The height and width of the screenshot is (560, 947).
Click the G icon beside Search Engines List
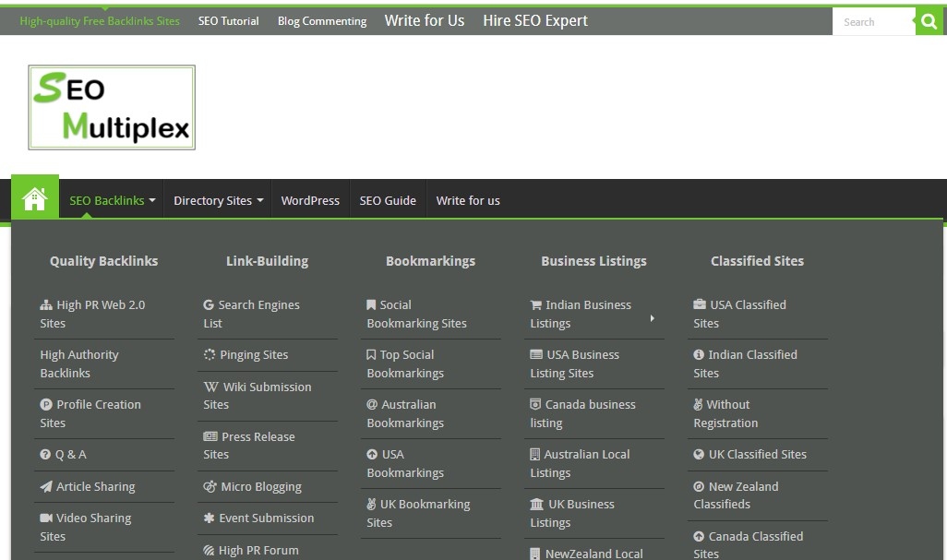[209, 304]
